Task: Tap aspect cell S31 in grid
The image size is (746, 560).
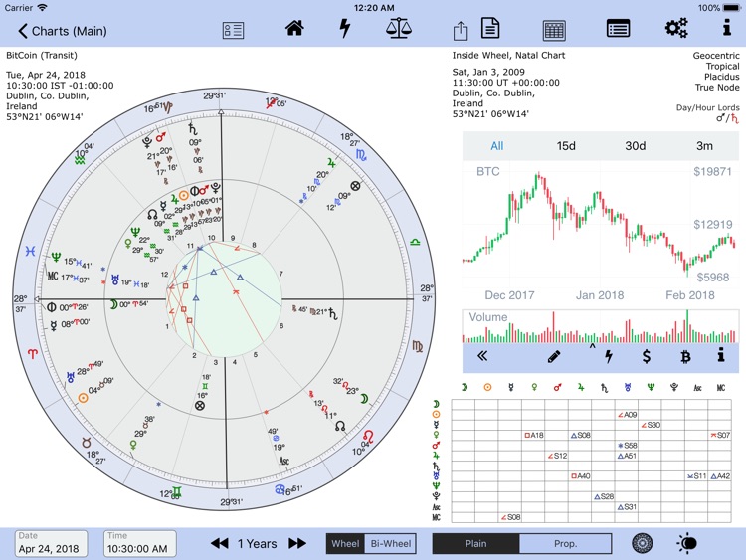Action: [627, 507]
